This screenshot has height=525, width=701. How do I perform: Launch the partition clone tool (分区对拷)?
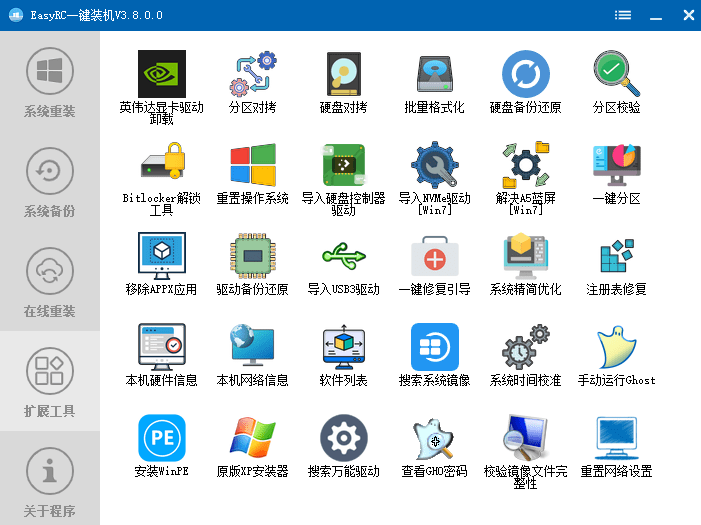pos(252,76)
